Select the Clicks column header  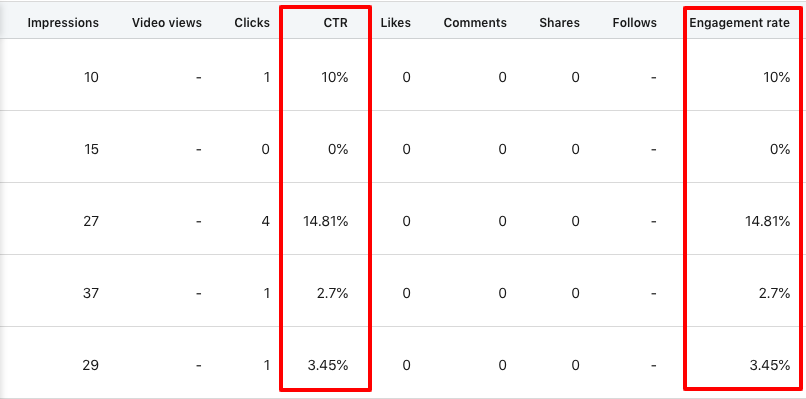point(252,23)
